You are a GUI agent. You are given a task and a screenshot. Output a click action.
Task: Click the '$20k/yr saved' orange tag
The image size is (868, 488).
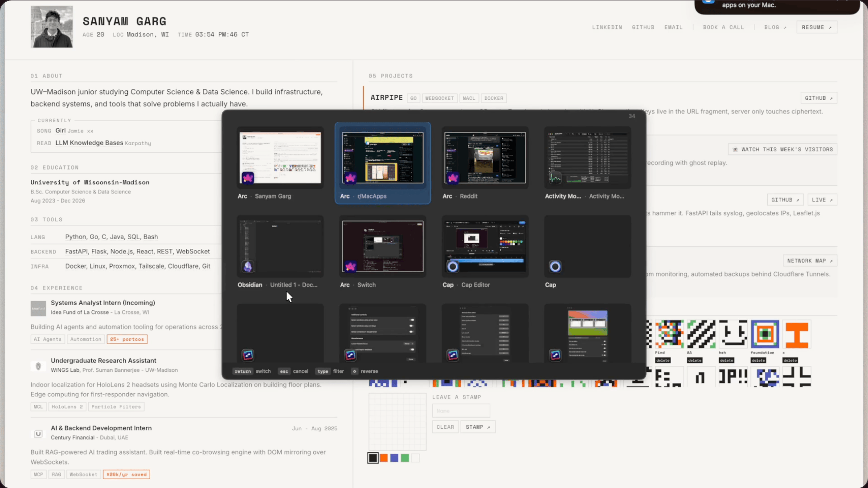pyautogui.click(x=126, y=475)
